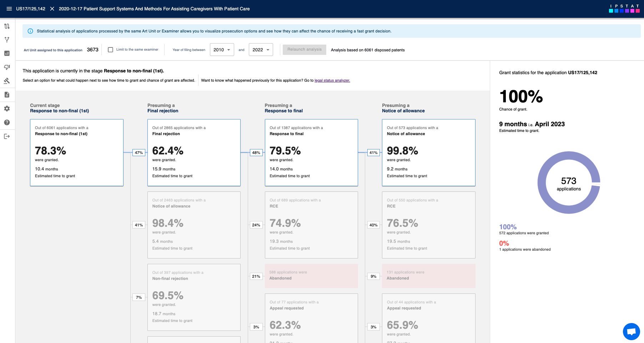This screenshot has height=343, width=644.
Task: Click the 100% chance of grant figure
Action: tap(521, 97)
